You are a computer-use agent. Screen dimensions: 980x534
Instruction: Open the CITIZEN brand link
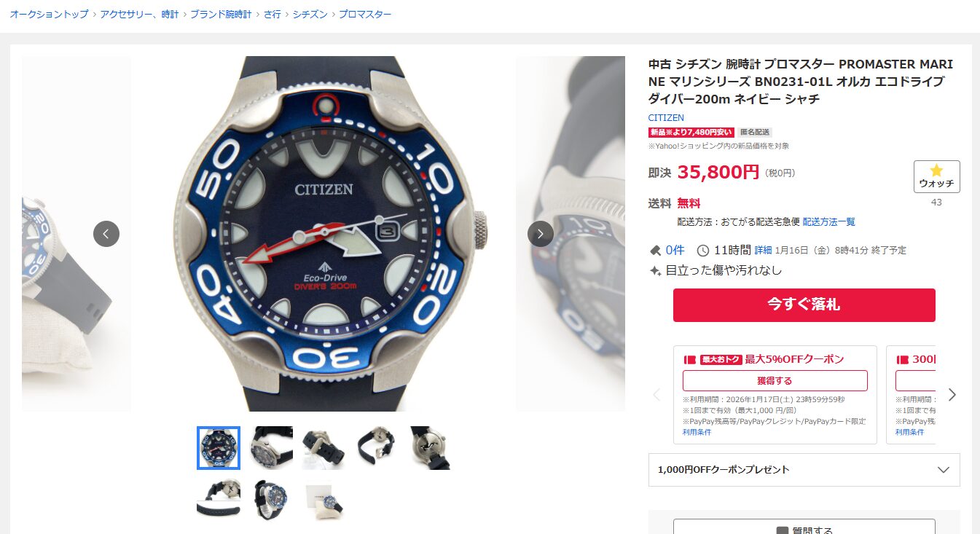[666, 117]
